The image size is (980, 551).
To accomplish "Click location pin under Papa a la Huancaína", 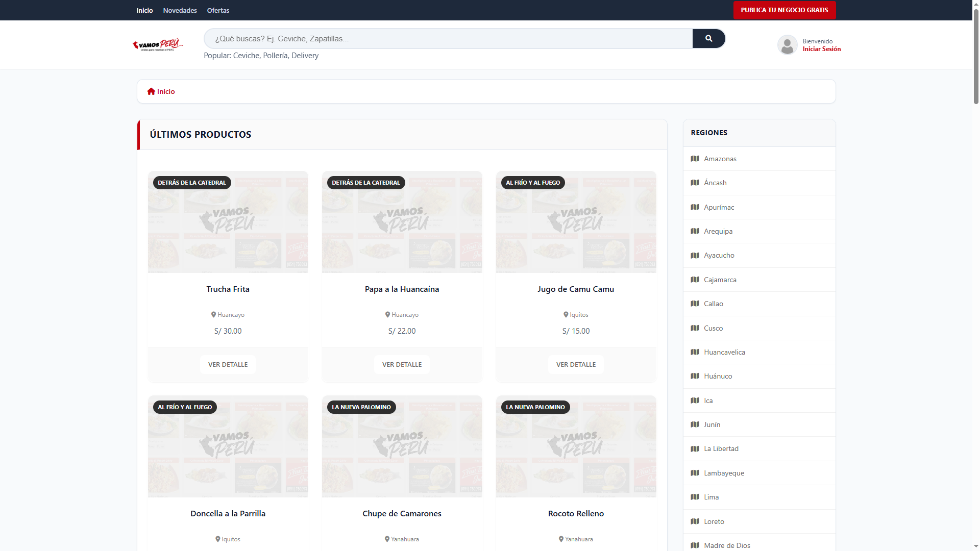I will pos(387,315).
